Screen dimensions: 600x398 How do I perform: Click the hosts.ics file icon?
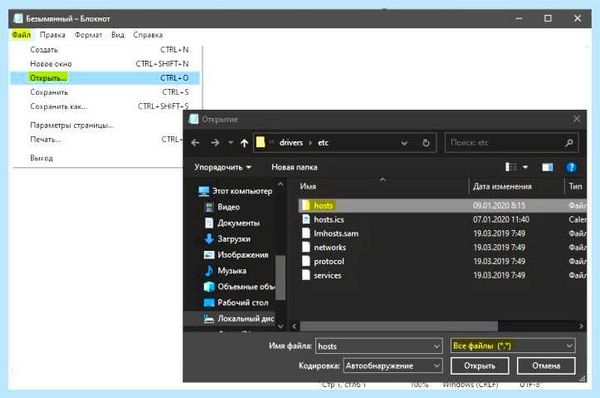coord(306,219)
